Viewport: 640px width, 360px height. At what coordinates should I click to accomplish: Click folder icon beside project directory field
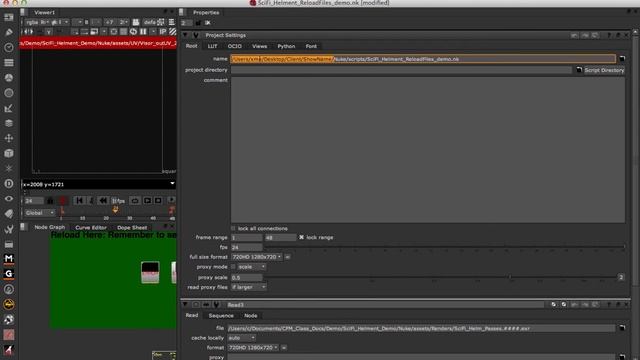pos(579,70)
